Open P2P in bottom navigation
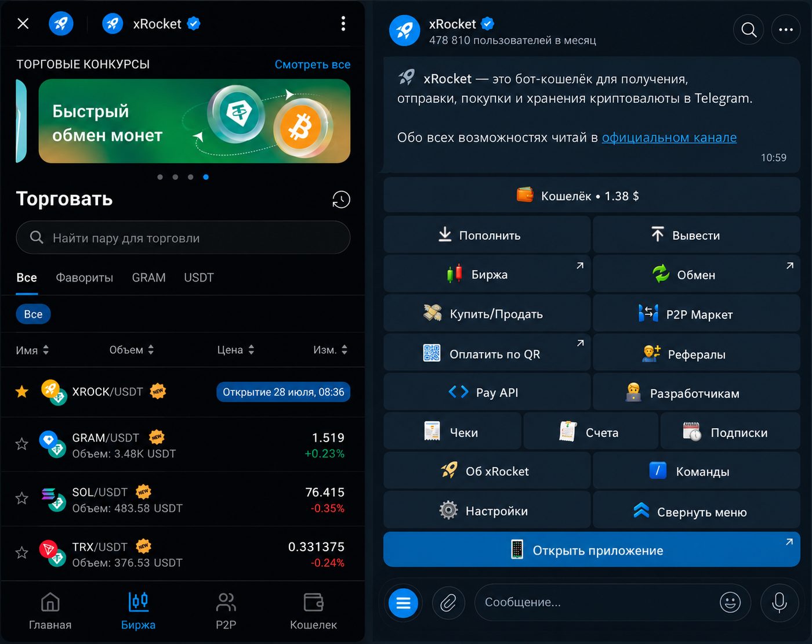The image size is (812, 644). [x=226, y=611]
